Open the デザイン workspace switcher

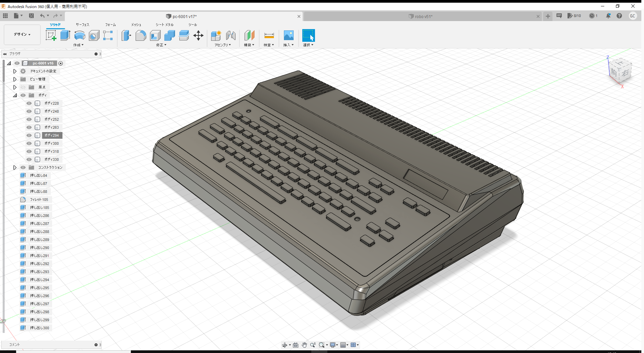(21, 34)
